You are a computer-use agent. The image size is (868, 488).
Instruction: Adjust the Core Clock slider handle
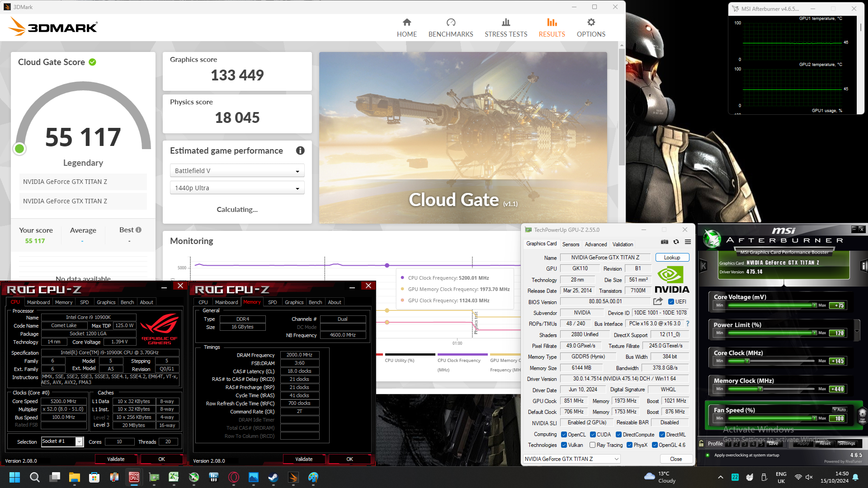(747, 361)
